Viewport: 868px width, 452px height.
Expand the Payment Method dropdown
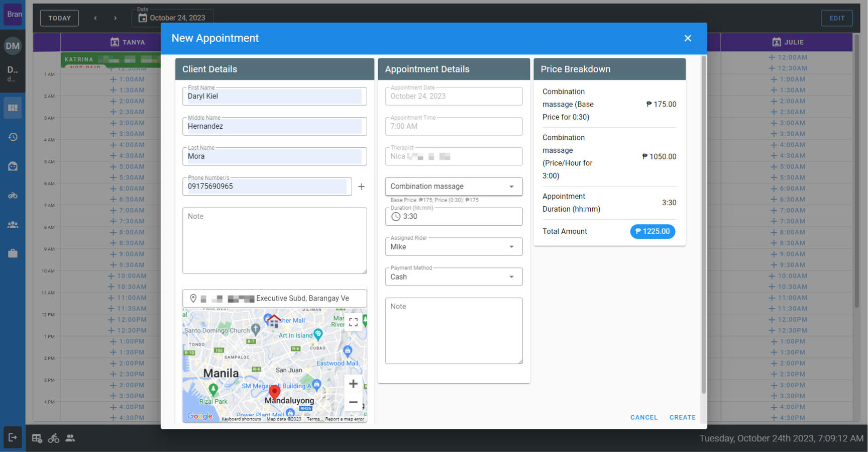[453, 277]
